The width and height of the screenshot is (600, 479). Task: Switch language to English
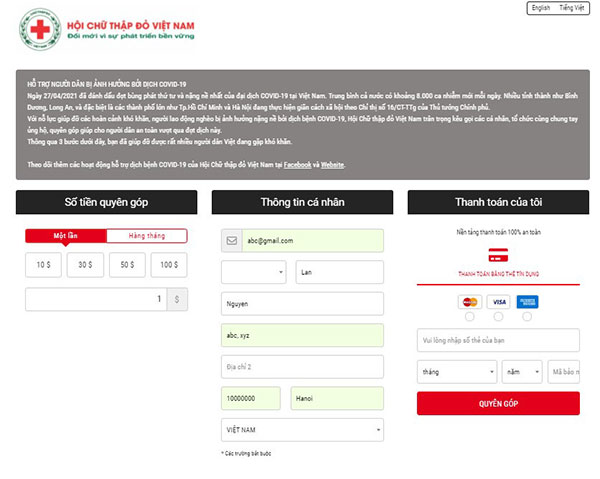[541, 8]
